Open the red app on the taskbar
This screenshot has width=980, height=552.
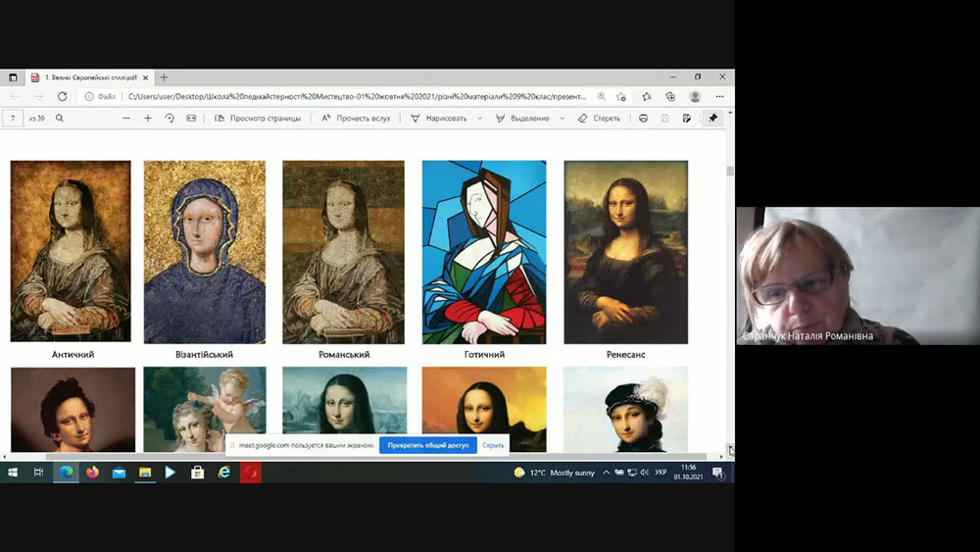click(251, 473)
